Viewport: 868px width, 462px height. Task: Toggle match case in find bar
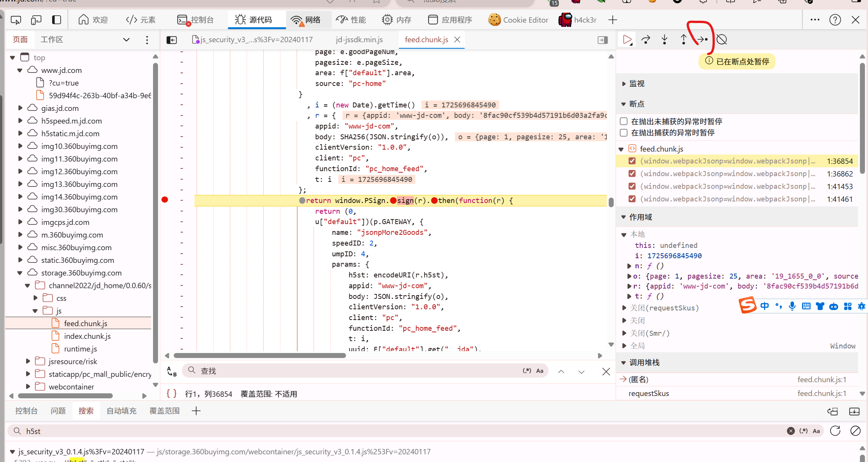coord(540,371)
